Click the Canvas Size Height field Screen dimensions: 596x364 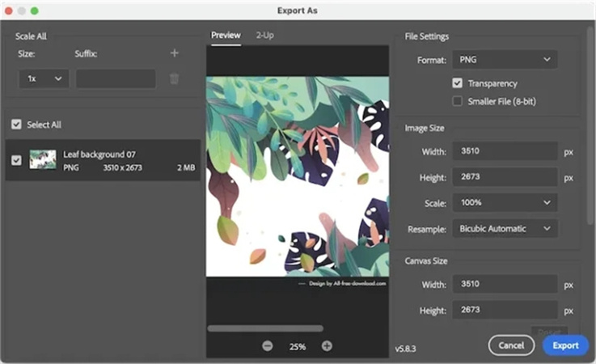pyautogui.click(x=505, y=310)
